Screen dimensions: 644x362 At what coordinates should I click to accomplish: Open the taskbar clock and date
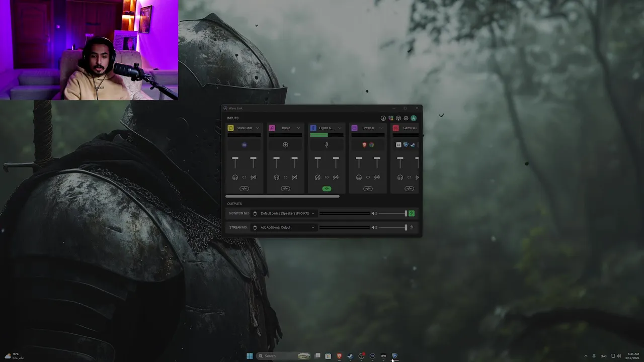[x=633, y=356]
